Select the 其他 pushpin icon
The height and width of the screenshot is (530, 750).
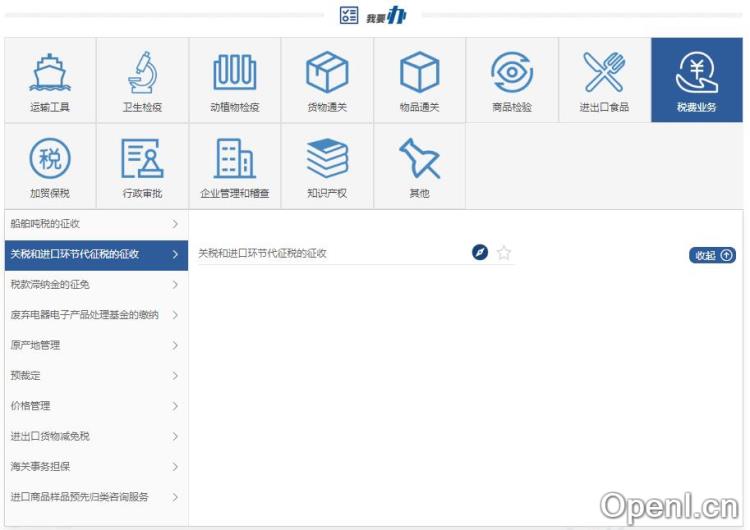[419, 158]
